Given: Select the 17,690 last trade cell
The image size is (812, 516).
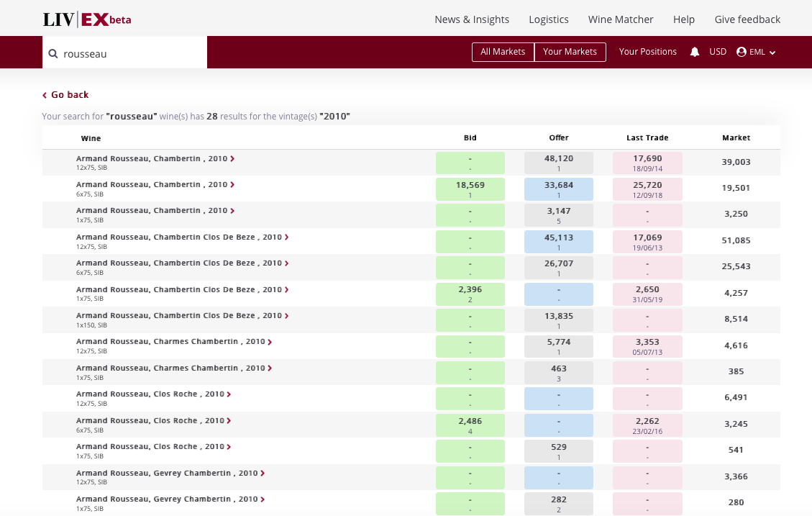Looking at the screenshot, I should (x=647, y=163).
